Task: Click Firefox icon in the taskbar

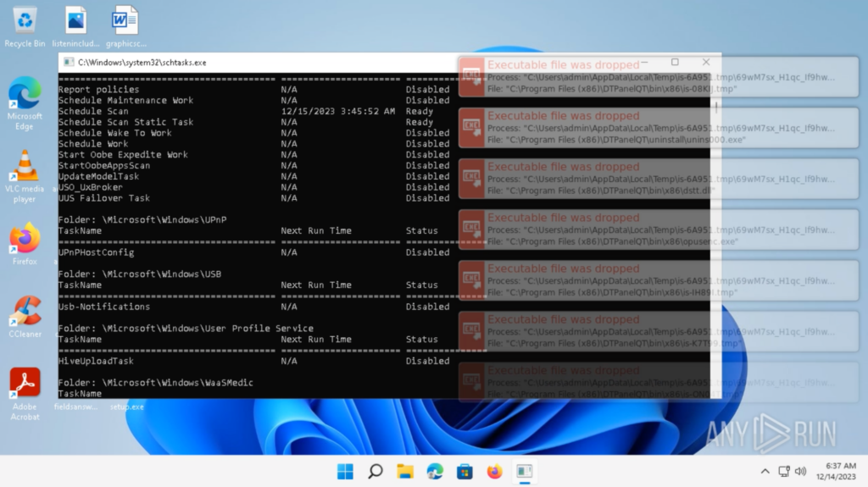Action: click(494, 471)
